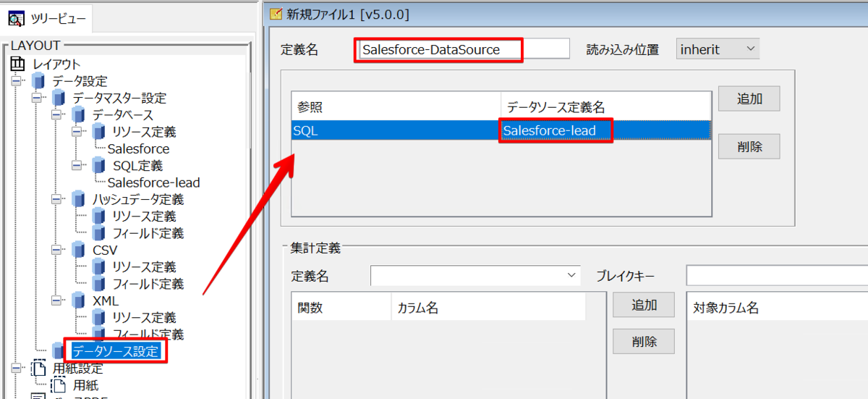Select the ハッシュデータ定義 tree item label
The width and height of the screenshot is (868, 399).
137,199
